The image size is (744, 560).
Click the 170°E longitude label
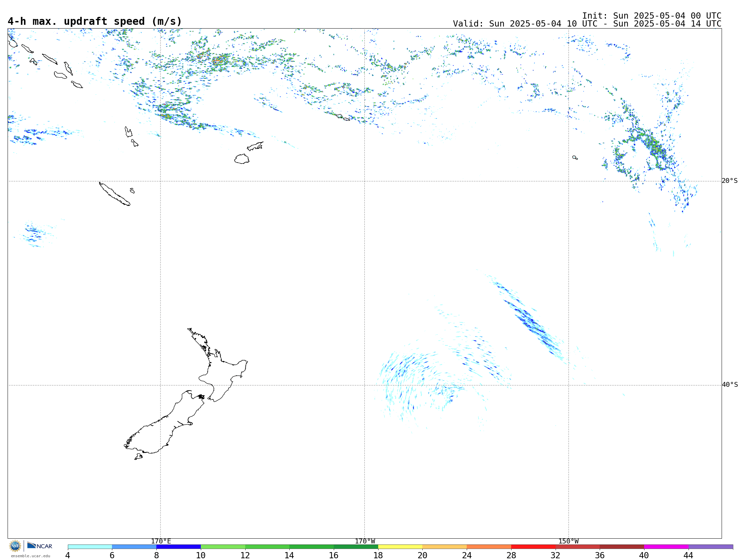click(x=161, y=541)
